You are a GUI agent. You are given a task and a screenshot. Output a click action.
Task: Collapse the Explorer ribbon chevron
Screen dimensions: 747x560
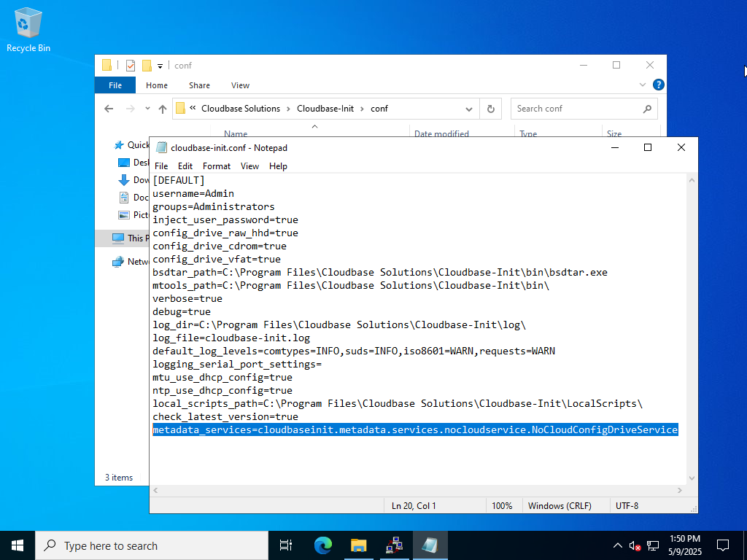click(x=643, y=85)
